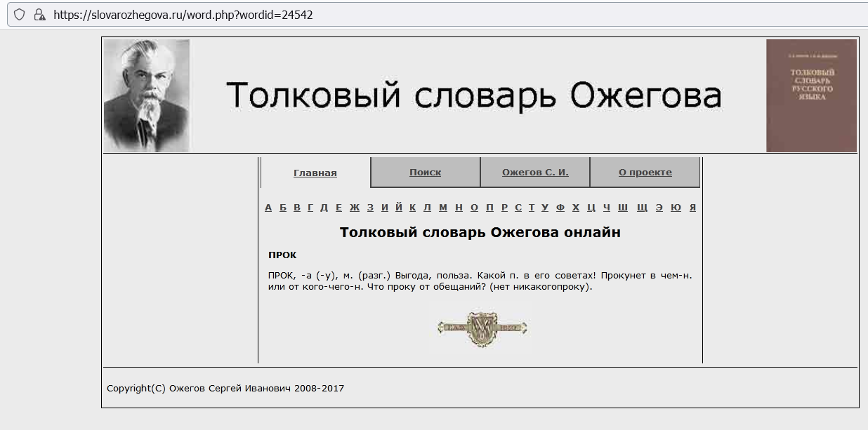Select letter У in alphabet index
This screenshot has width=868, height=430.
click(545, 207)
